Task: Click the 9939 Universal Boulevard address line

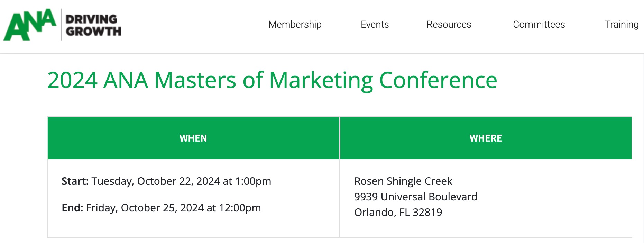Action: tap(416, 197)
